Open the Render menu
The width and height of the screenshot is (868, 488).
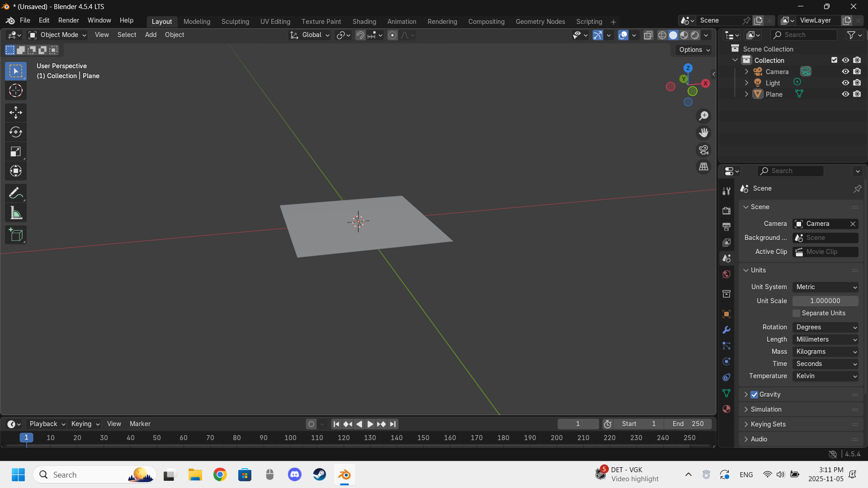point(68,20)
